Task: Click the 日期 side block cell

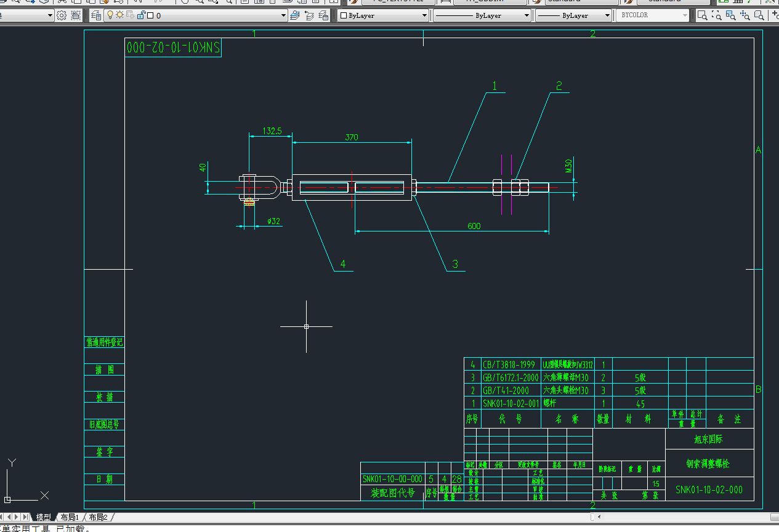Action: point(104,479)
